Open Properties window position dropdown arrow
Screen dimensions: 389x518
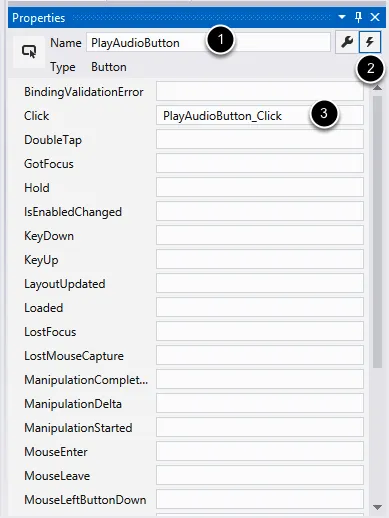(x=342, y=17)
